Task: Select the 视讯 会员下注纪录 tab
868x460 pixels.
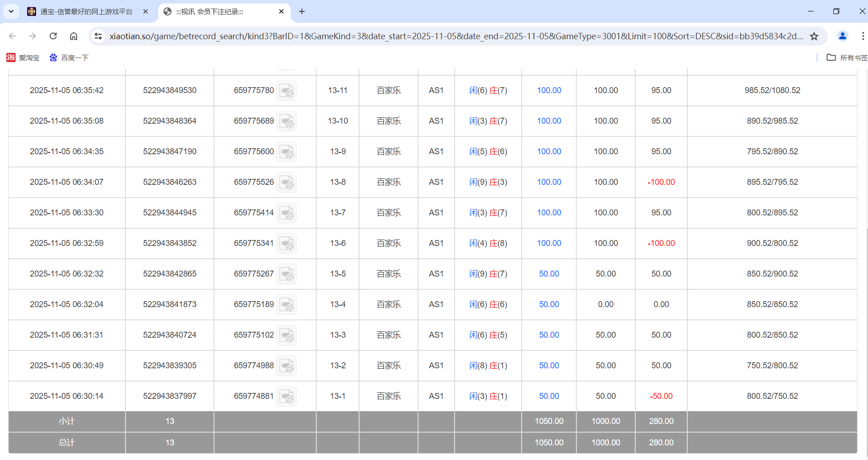Action: (x=214, y=11)
